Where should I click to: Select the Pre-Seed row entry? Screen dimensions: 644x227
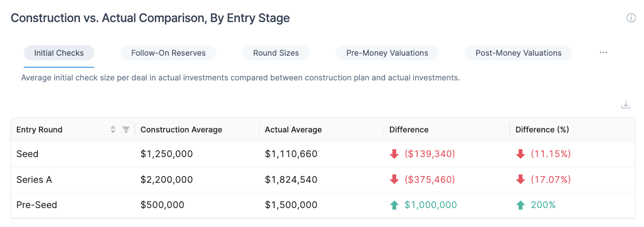pyautogui.click(x=37, y=205)
